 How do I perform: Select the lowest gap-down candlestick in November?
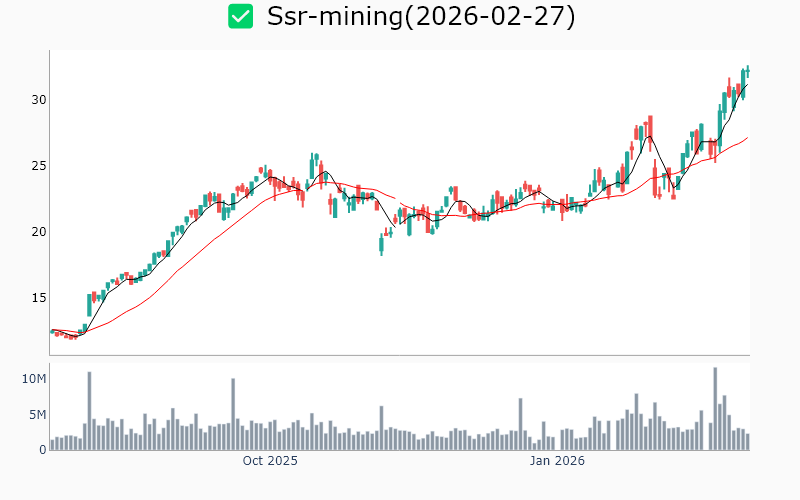point(381,243)
